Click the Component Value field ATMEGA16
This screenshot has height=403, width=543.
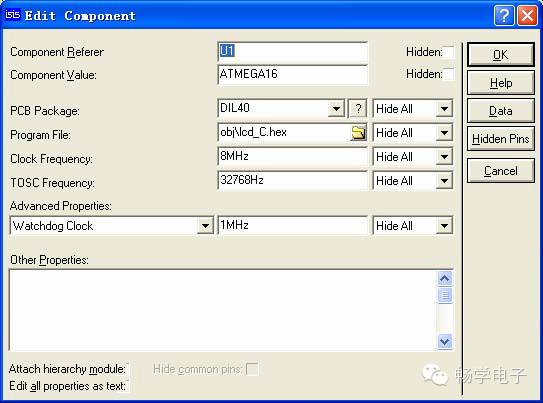pyautogui.click(x=293, y=75)
